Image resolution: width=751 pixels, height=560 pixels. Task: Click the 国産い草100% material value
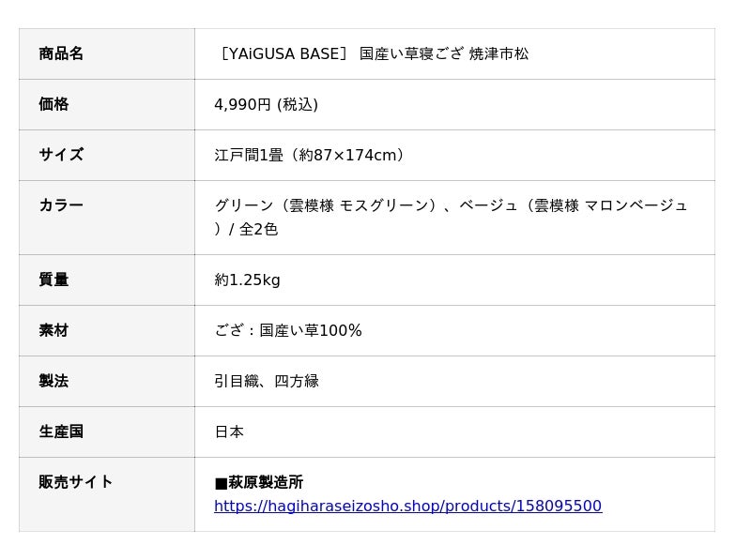point(311,331)
